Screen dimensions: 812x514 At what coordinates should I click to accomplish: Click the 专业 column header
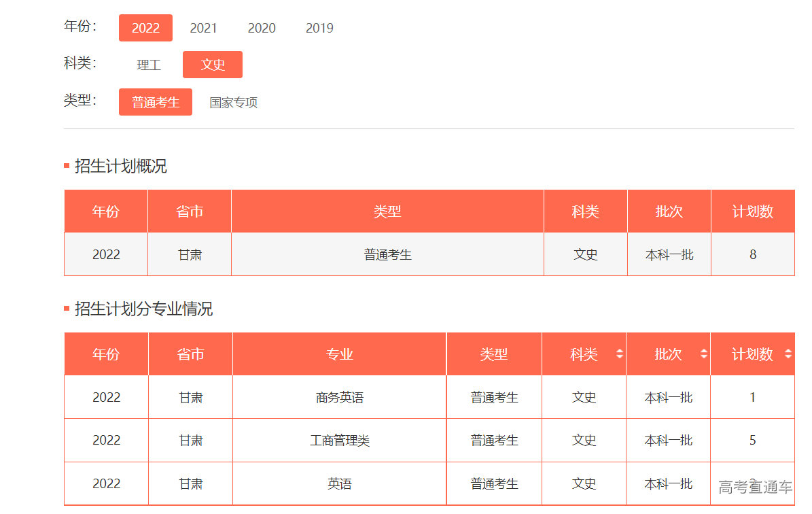coord(340,354)
